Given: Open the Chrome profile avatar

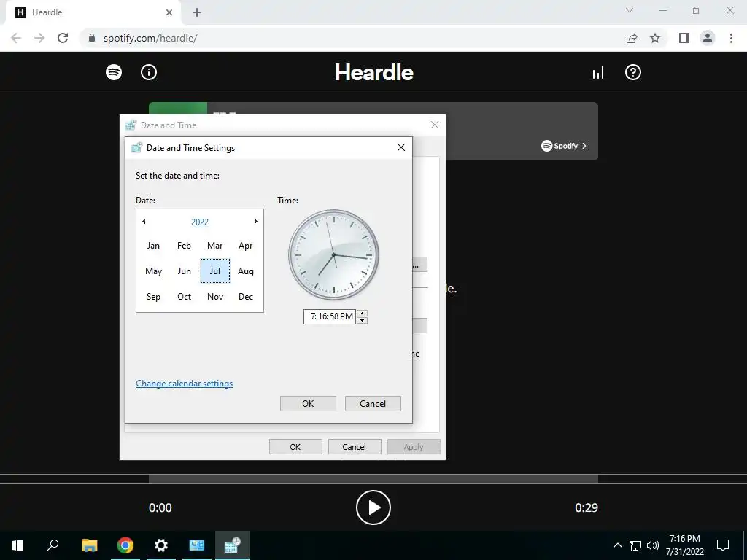Looking at the screenshot, I should 708,38.
